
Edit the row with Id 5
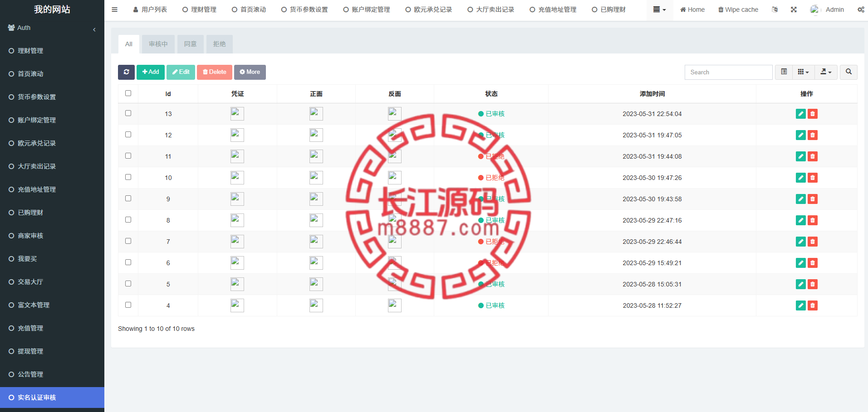pyautogui.click(x=801, y=284)
